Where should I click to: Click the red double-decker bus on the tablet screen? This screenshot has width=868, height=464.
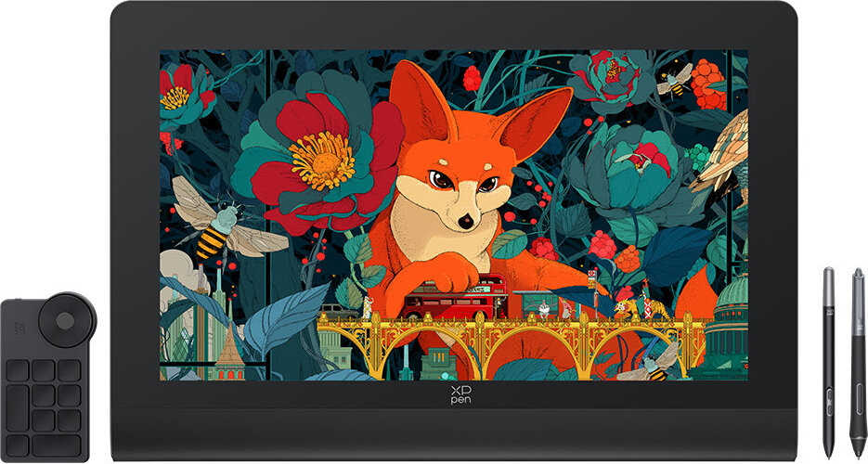pos(456,296)
